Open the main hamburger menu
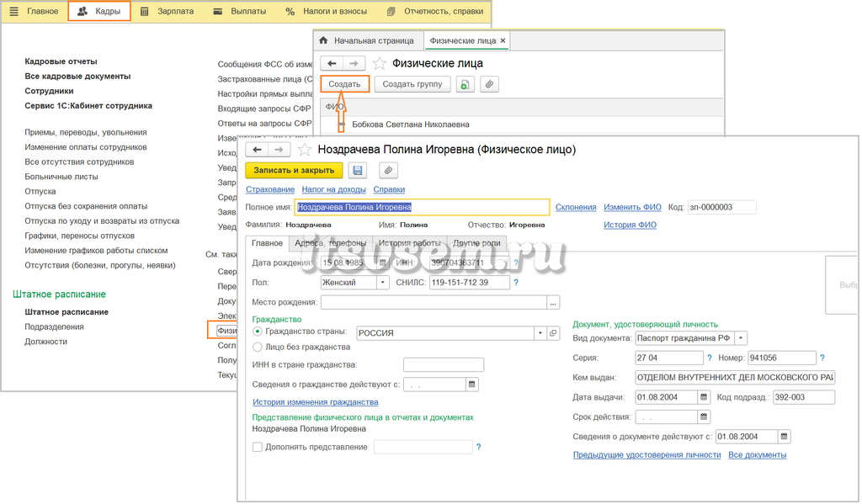 tap(13, 11)
